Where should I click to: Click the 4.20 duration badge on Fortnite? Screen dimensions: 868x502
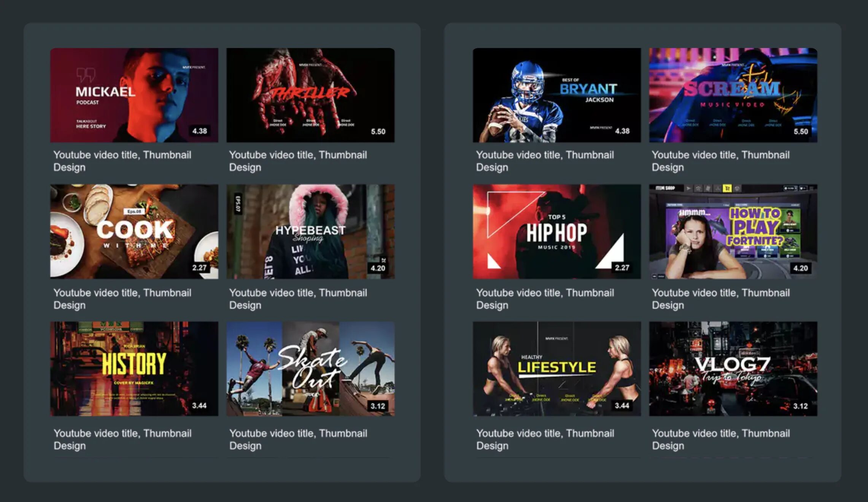tap(801, 268)
